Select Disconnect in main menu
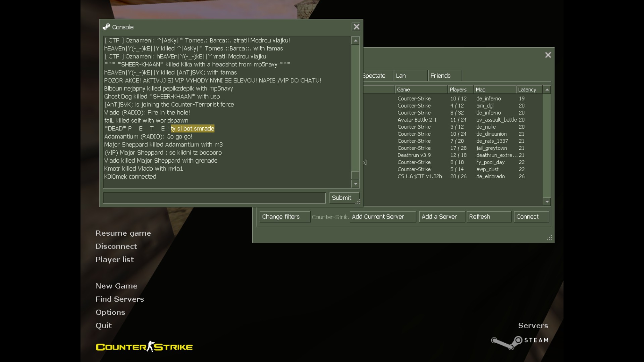 tap(116, 246)
